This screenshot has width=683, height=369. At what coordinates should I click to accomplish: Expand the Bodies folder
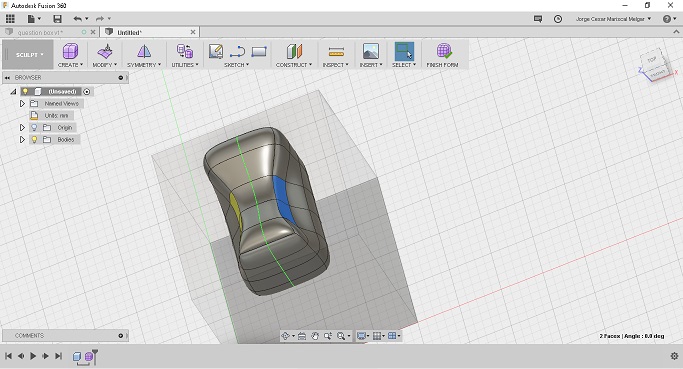(x=22, y=139)
